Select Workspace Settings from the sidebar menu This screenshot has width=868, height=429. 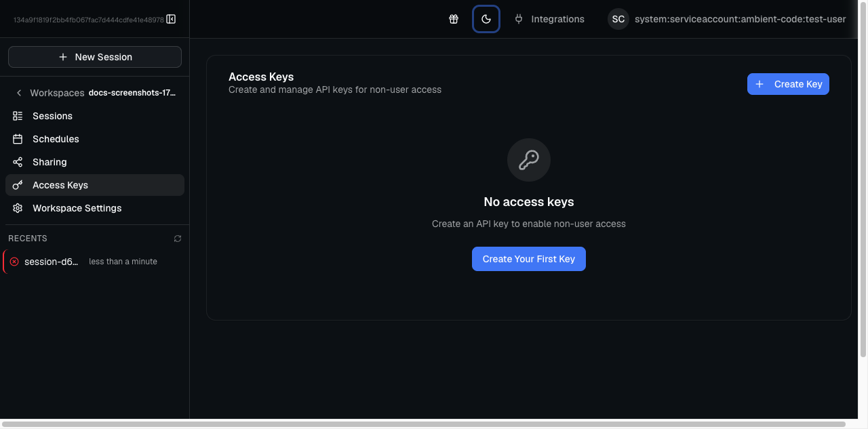(77, 207)
